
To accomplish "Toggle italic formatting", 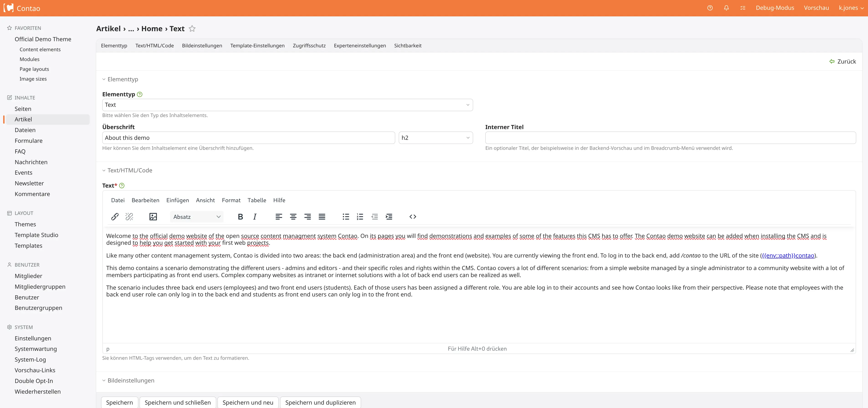I will [255, 217].
